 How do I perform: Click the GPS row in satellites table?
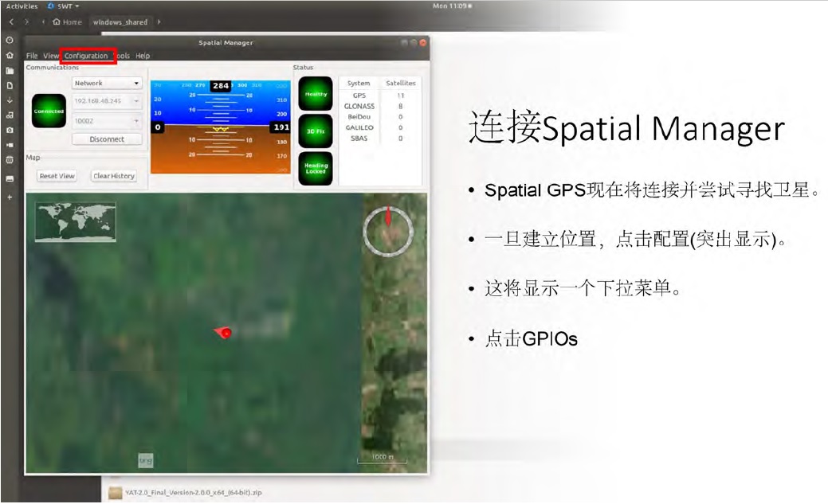(x=379, y=96)
